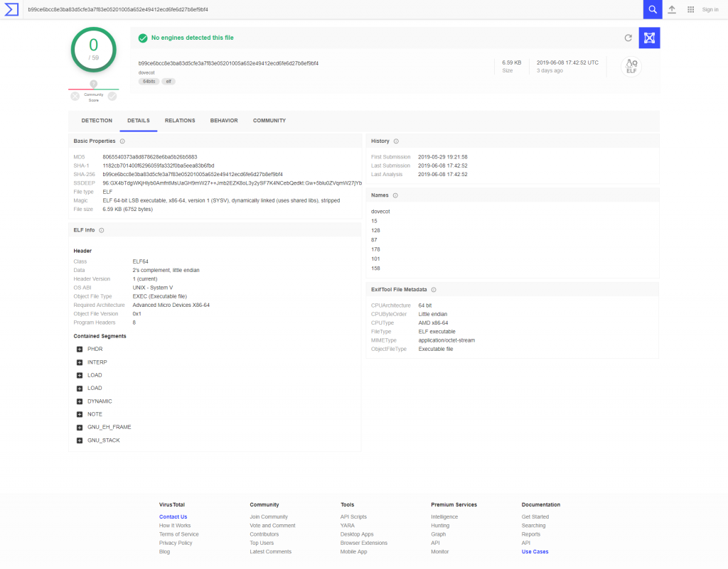Viewport: 728px width, 569px height.
Task: Expand the second LOAD segment
Action: [x=80, y=389]
